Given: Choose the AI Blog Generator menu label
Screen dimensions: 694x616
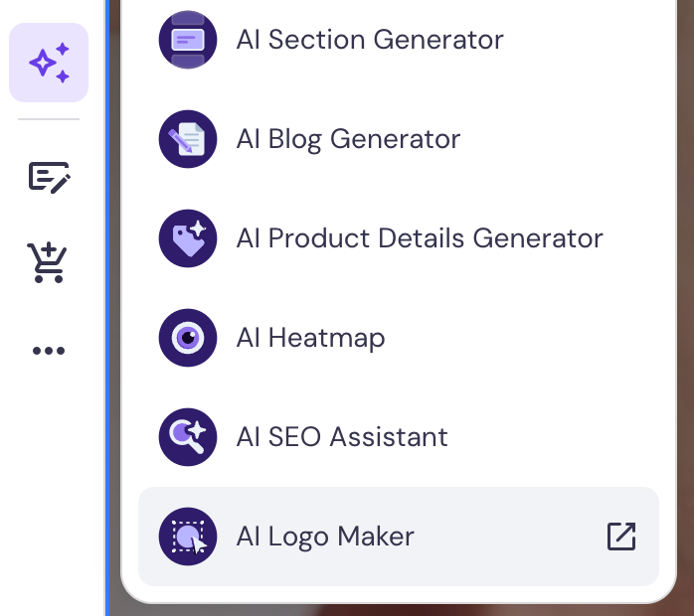Looking at the screenshot, I should click(x=348, y=139).
